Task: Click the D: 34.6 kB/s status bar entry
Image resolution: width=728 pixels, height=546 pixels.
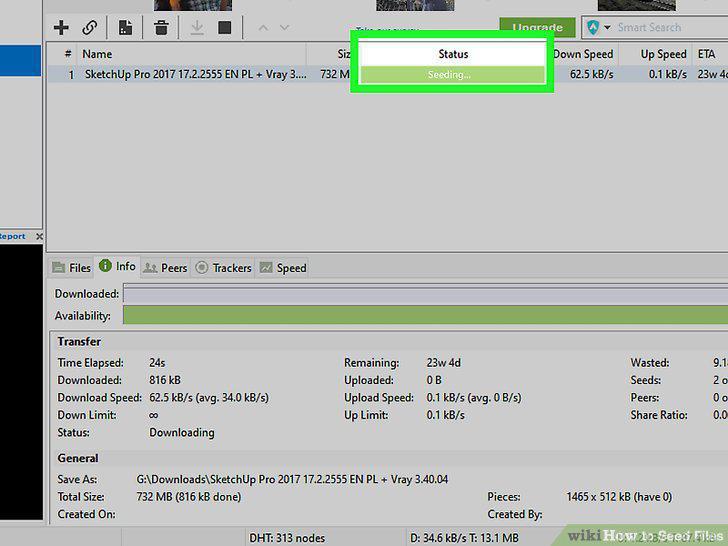Action: tap(464, 538)
